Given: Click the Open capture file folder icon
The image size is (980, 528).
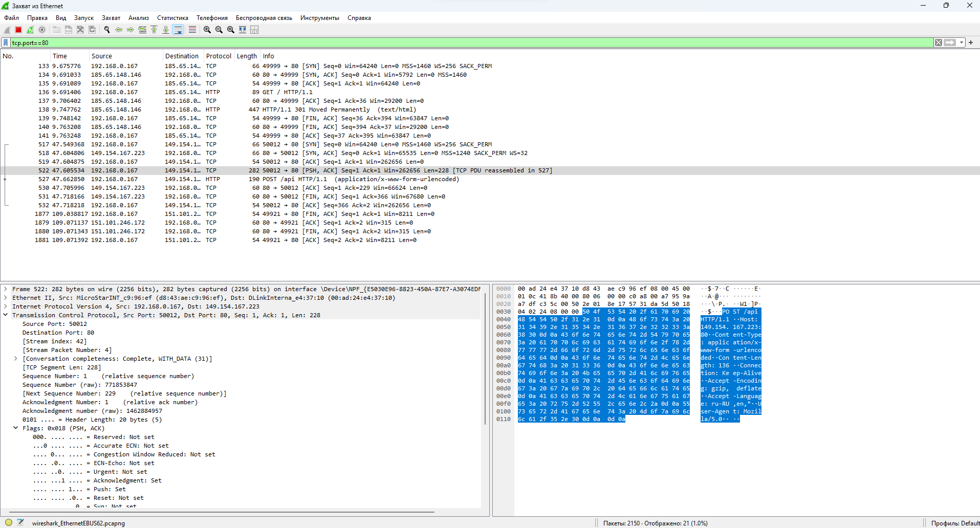Looking at the screenshot, I should click(57, 30).
